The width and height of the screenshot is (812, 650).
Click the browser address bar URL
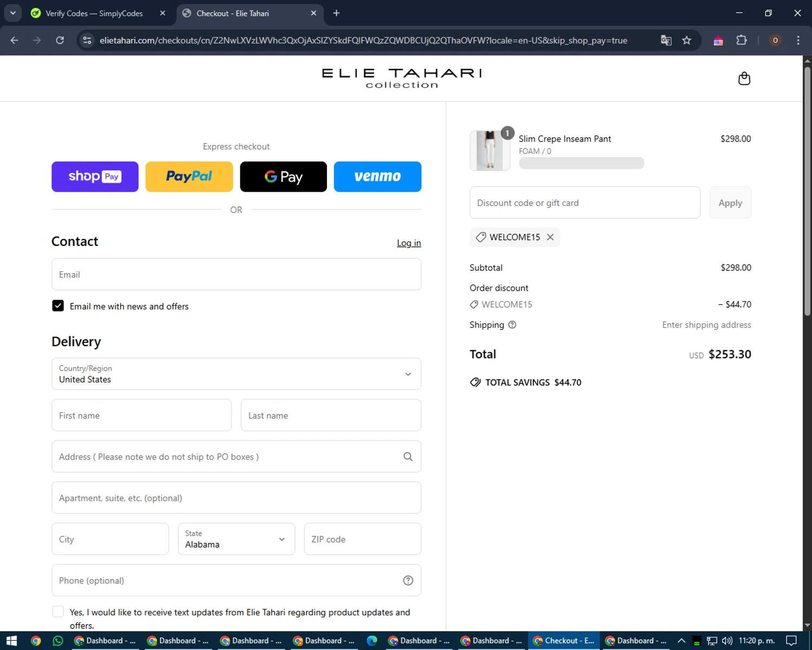click(x=363, y=41)
